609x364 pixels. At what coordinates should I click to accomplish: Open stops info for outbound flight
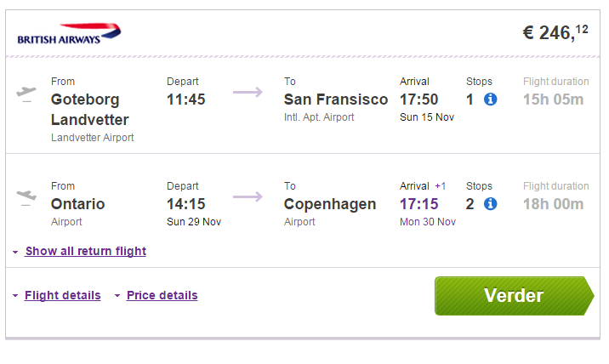pos(490,100)
